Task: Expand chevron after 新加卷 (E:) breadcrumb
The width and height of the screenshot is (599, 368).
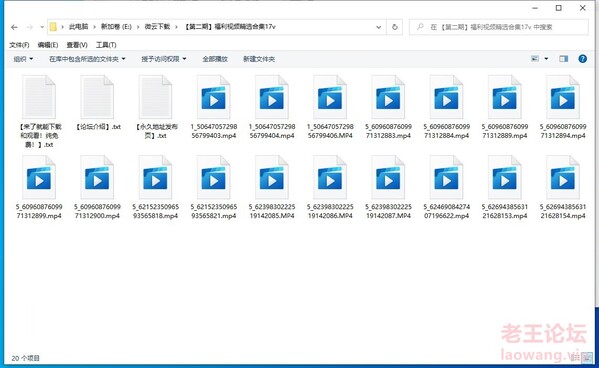Action: (138, 27)
